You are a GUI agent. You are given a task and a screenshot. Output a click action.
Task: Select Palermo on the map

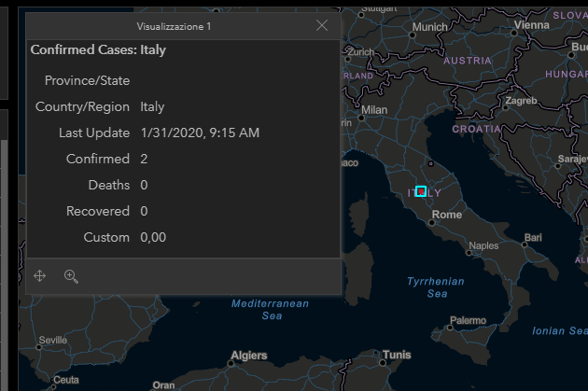click(468, 320)
